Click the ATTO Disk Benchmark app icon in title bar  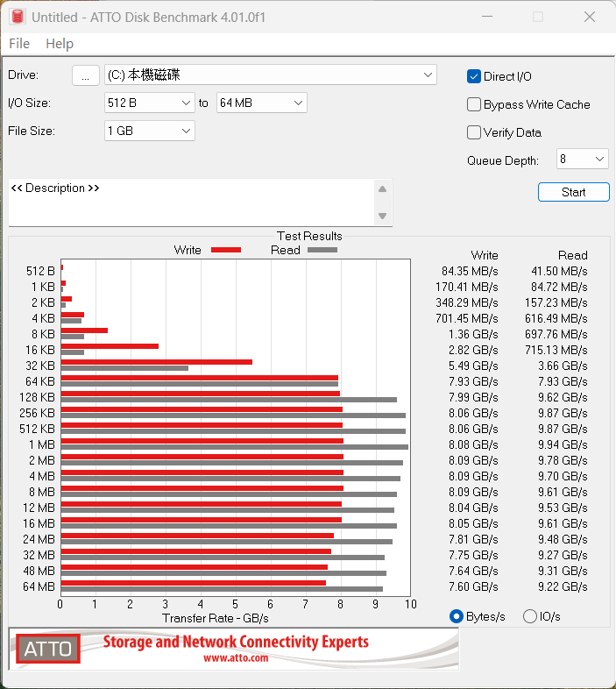18,17
